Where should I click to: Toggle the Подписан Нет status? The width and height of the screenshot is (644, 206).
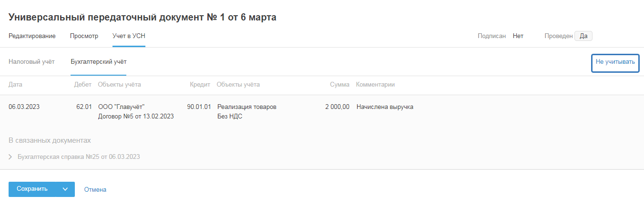(x=518, y=36)
